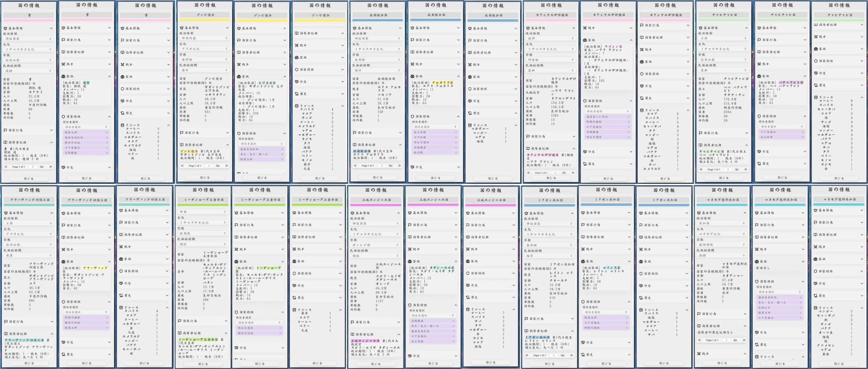
Task: Collapse 基本情報 chevron in アラーヴァンド砂漠王国 panel
Action: click(52, 213)
